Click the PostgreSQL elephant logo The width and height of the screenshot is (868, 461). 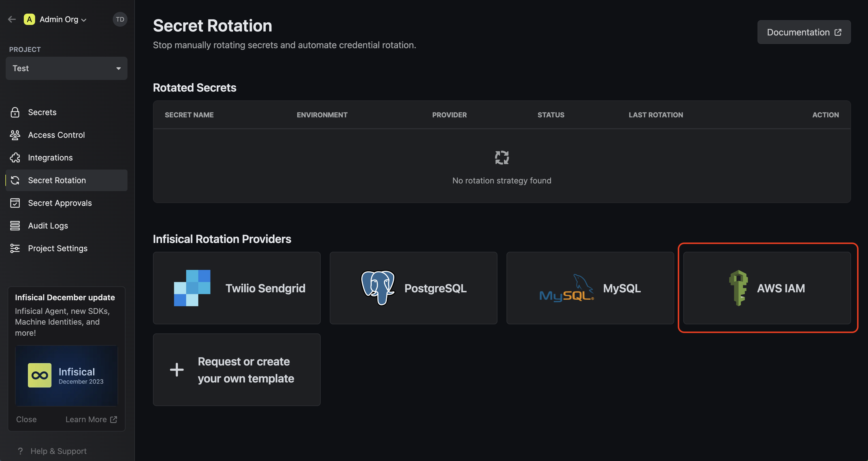pyautogui.click(x=378, y=288)
